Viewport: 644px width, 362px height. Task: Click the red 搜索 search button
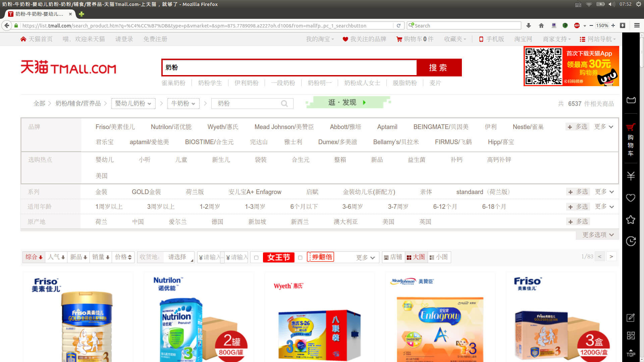[x=438, y=68]
